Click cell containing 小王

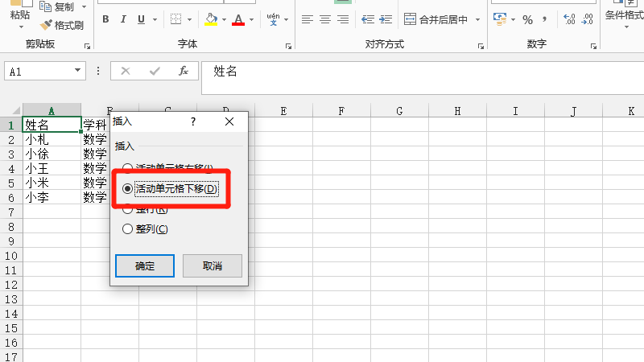coord(52,168)
